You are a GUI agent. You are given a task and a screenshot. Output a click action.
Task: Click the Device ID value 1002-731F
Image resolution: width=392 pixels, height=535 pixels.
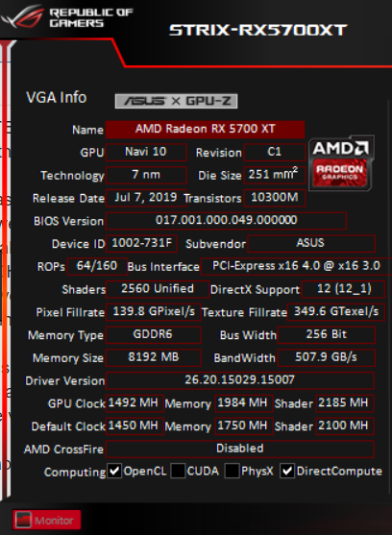coord(141,243)
